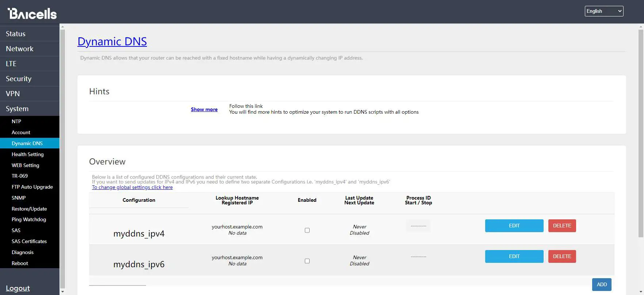Delete the myddns_ipv6 configuration
The height and width of the screenshot is (295, 644).
[562, 256]
